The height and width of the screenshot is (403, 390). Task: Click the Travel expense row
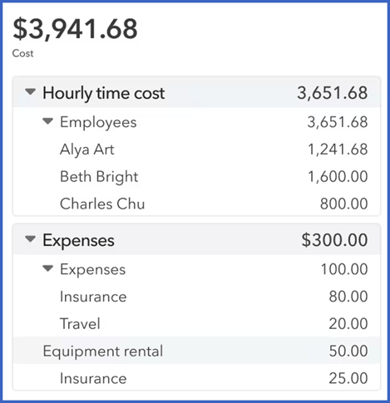[x=197, y=324]
